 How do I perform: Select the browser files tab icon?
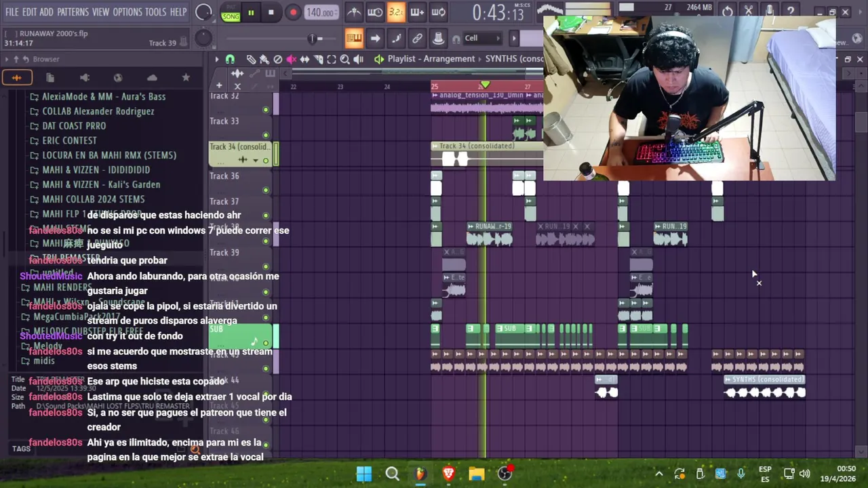click(50, 77)
